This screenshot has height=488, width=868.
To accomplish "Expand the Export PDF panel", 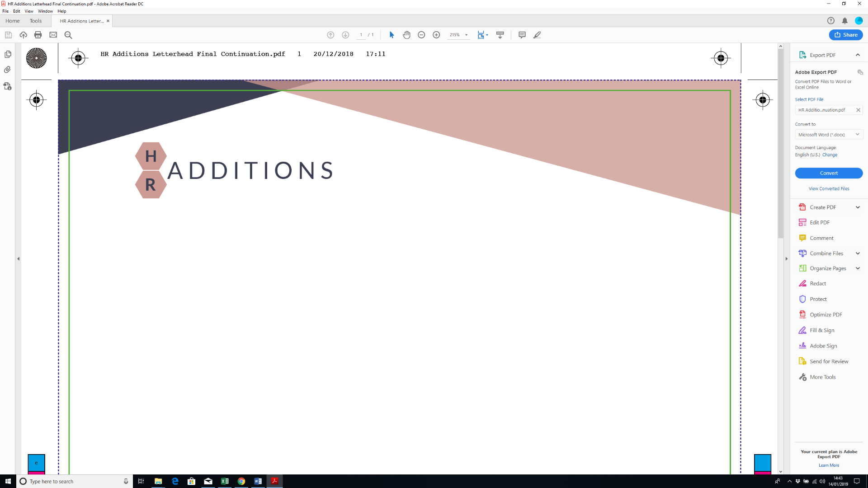I will click(x=857, y=55).
